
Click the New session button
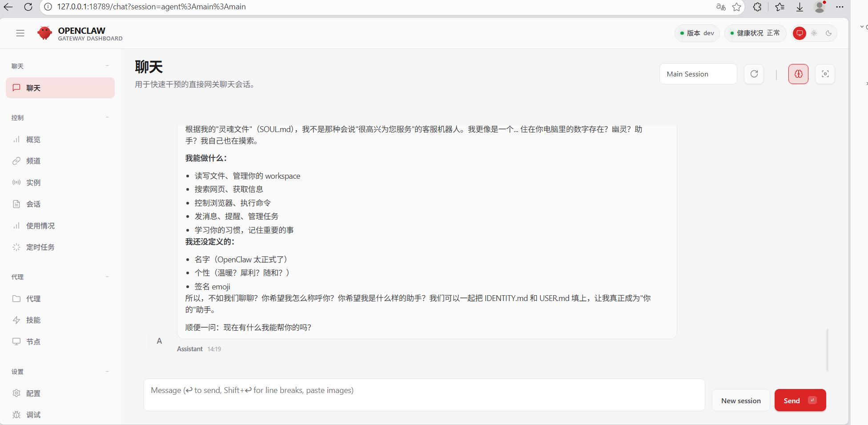click(x=740, y=400)
